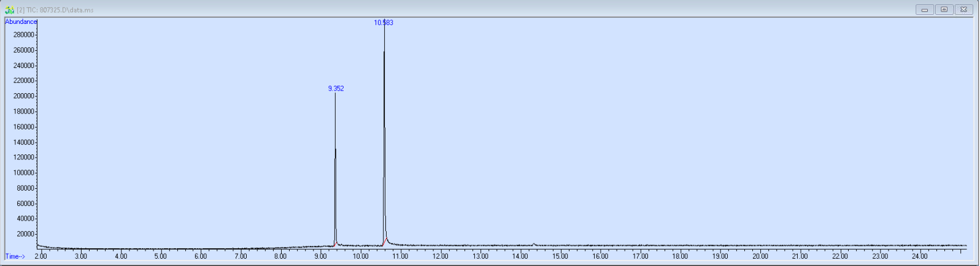Click the 24.00 time axis value
The width and height of the screenshot is (980, 266).
[x=919, y=256]
